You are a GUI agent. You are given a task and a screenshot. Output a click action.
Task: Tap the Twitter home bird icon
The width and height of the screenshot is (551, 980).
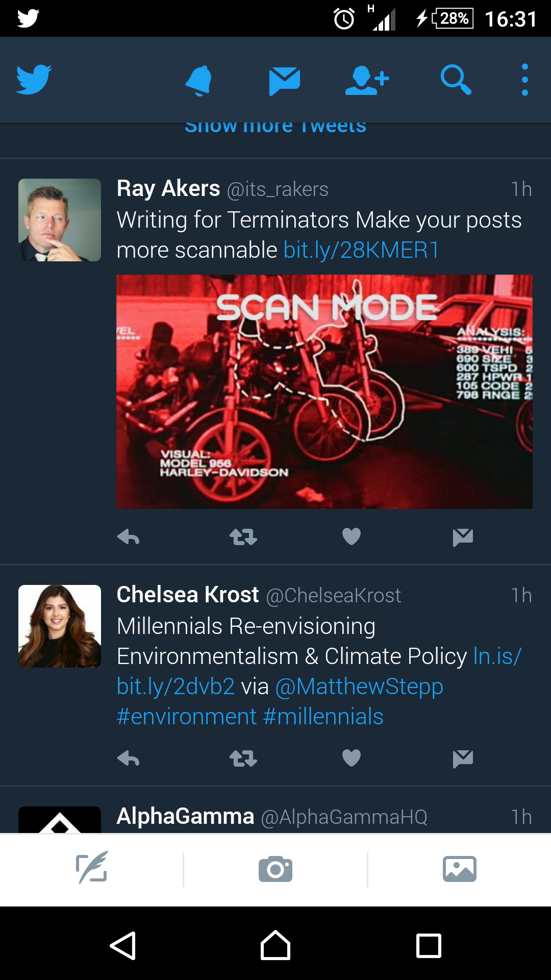34,80
